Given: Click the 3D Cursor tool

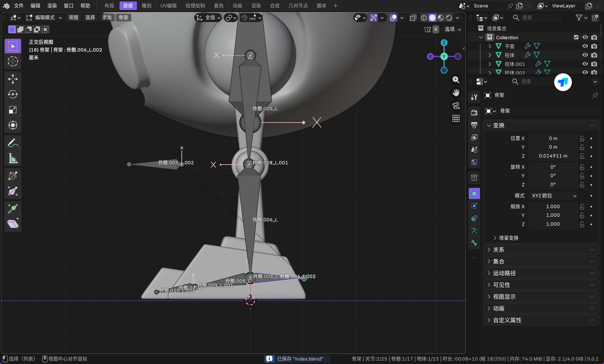Looking at the screenshot, I should click(13, 61).
